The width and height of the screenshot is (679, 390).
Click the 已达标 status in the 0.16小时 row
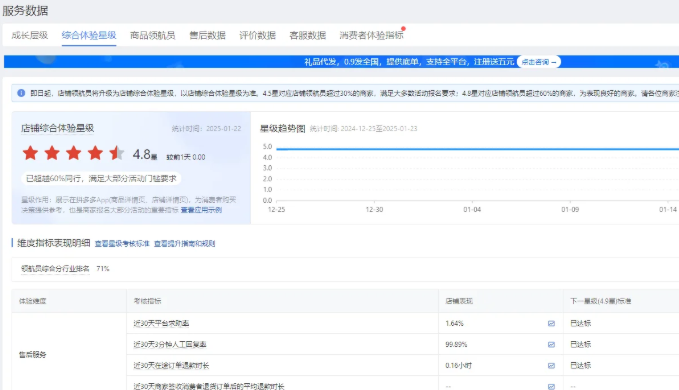click(581, 366)
